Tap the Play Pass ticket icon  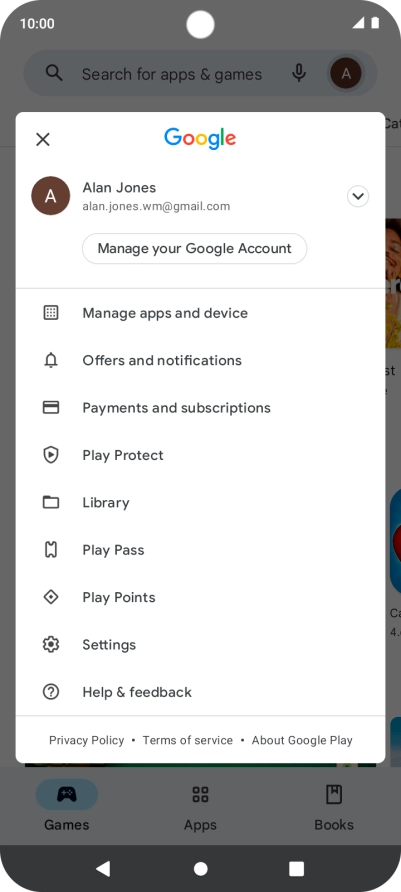click(x=51, y=550)
